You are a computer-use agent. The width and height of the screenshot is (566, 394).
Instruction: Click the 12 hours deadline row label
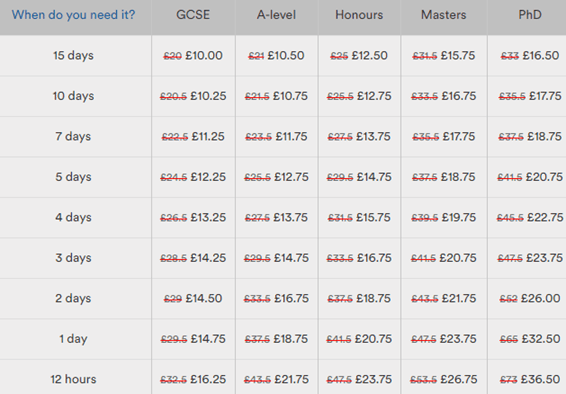click(73, 379)
